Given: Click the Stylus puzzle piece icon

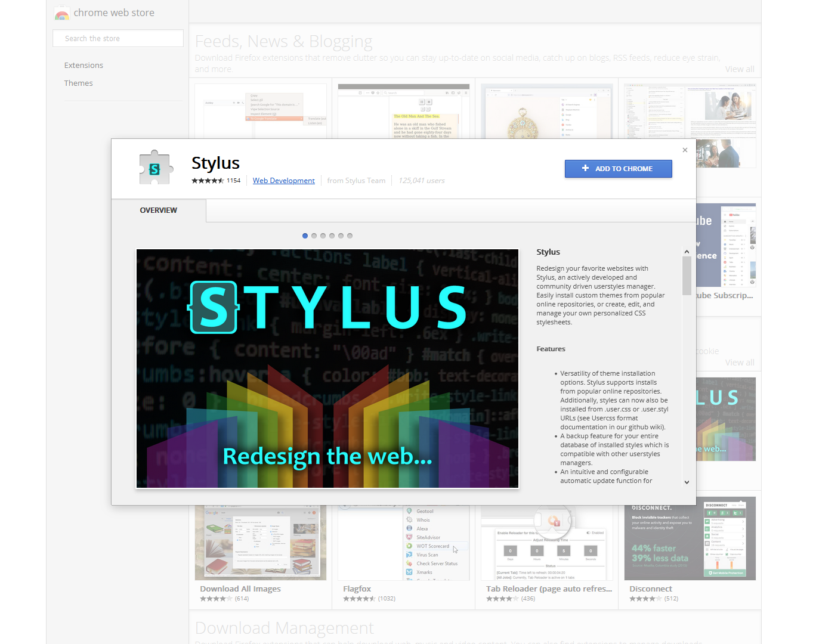Looking at the screenshot, I should pyautogui.click(x=155, y=168).
